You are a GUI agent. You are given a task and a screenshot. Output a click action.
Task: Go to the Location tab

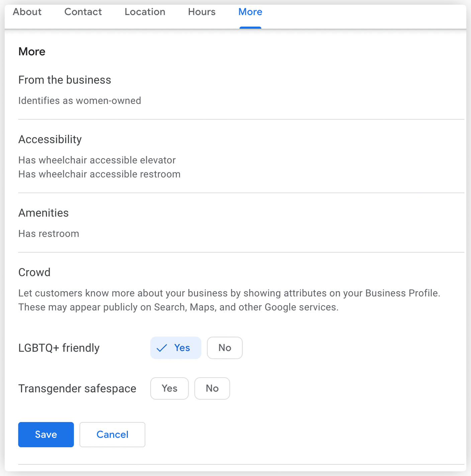coord(145,12)
